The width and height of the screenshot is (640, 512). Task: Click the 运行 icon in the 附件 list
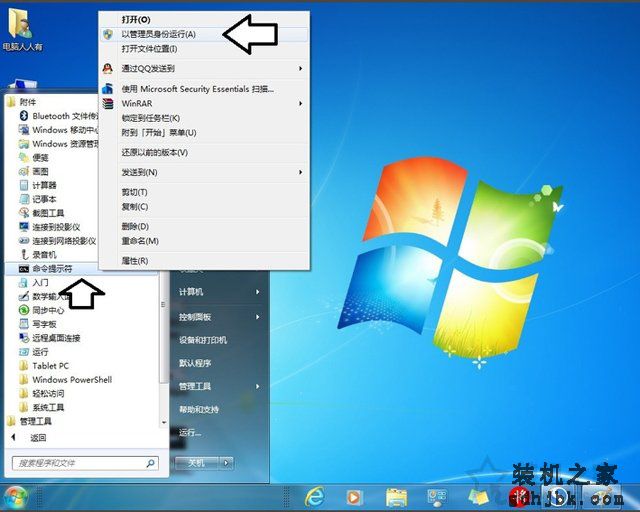coord(24,352)
